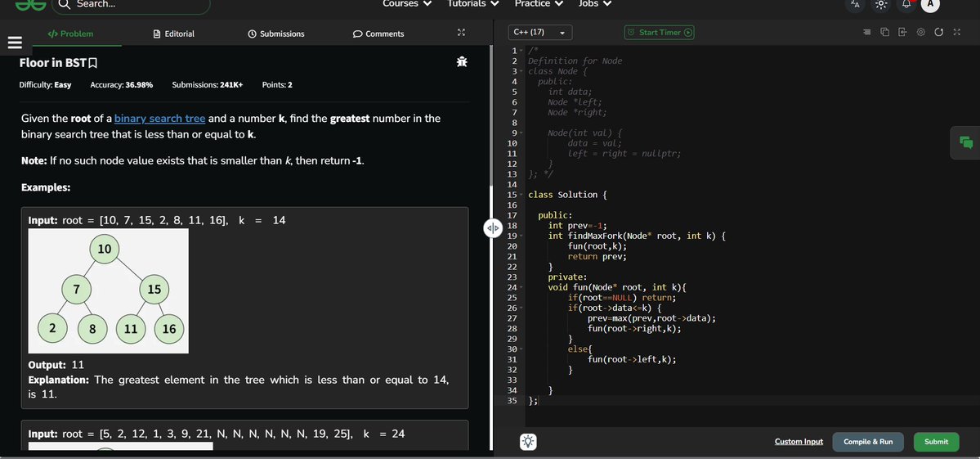Click Compile & Run button

[868, 442]
